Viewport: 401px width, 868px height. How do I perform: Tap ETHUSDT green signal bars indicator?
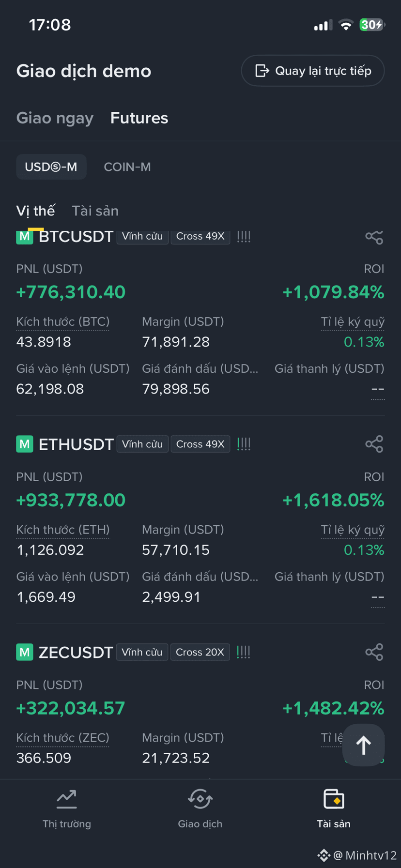pyautogui.click(x=244, y=444)
